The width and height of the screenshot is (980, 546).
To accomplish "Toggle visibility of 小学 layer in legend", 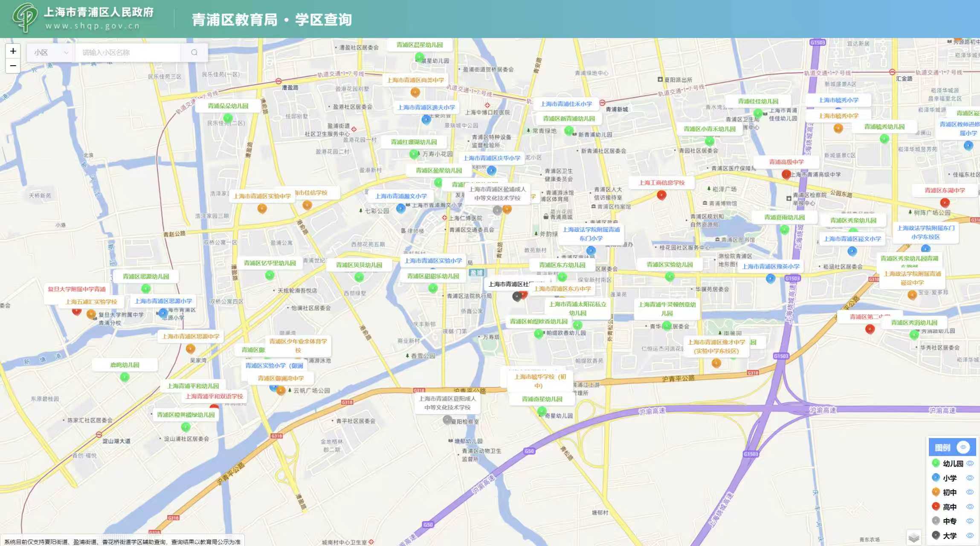I will pos(970,478).
